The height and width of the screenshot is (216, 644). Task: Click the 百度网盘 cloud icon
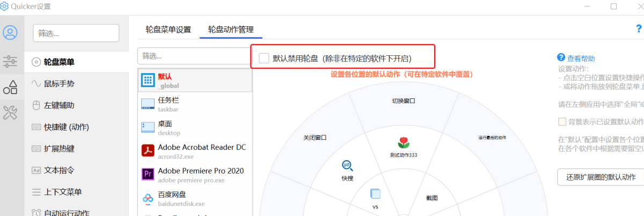(148, 198)
